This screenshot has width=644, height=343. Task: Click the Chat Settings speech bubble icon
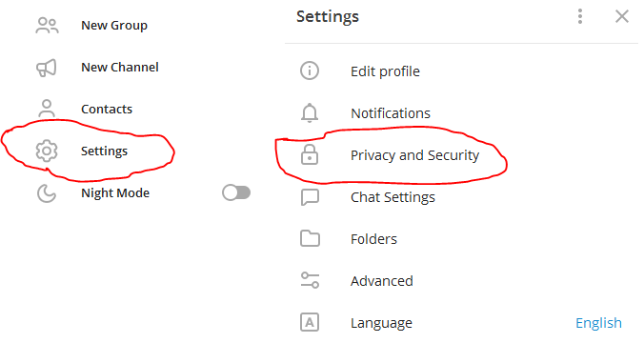[310, 197]
